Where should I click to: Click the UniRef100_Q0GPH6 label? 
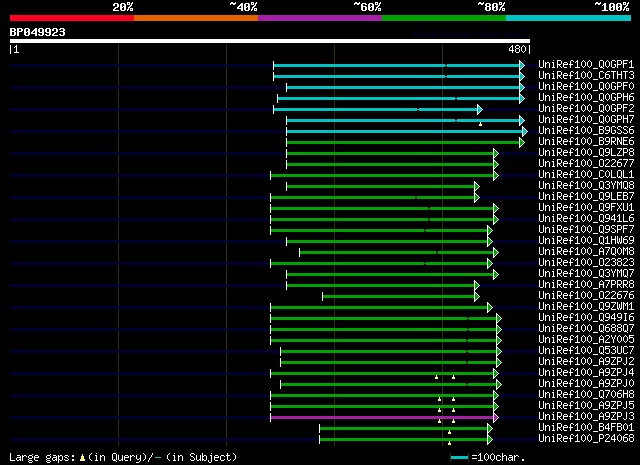(586, 98)
